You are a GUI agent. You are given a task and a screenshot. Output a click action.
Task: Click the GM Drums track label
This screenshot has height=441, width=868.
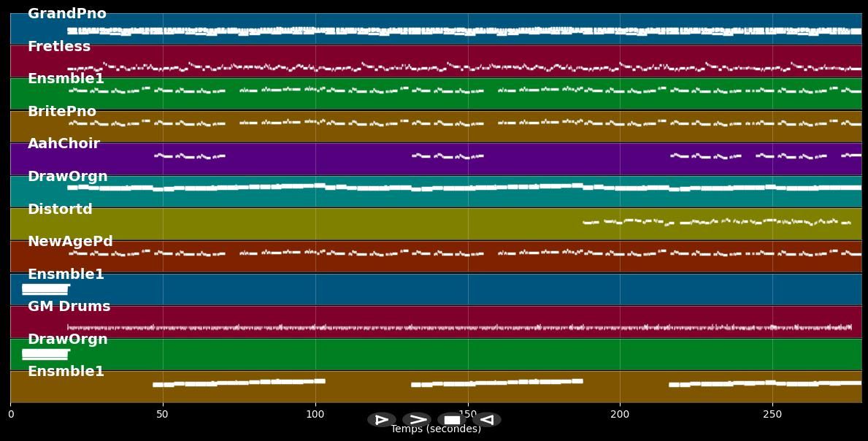point(69,307)
